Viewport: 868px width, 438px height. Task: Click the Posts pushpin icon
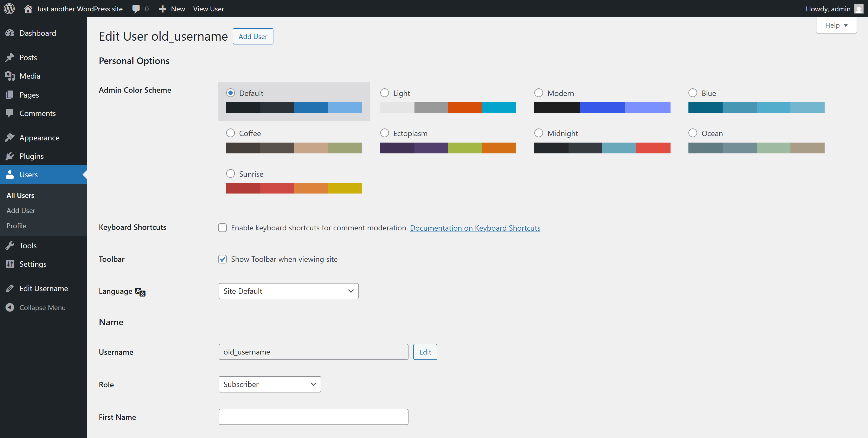coord(10,57)
